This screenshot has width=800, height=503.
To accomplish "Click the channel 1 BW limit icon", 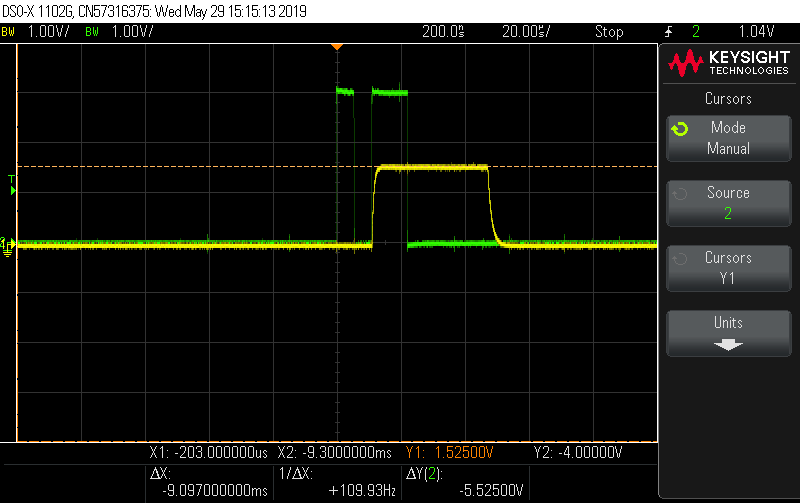I will point(8,32).
